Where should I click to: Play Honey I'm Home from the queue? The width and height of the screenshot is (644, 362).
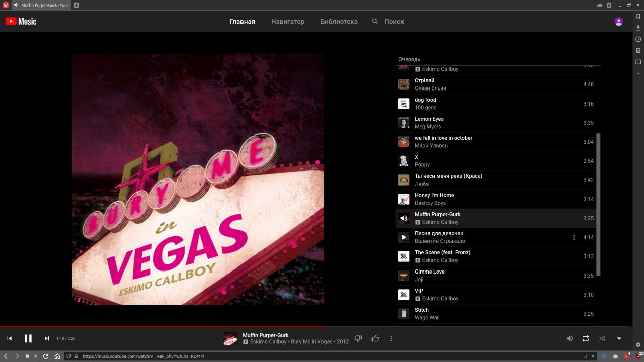pos(496,199)
